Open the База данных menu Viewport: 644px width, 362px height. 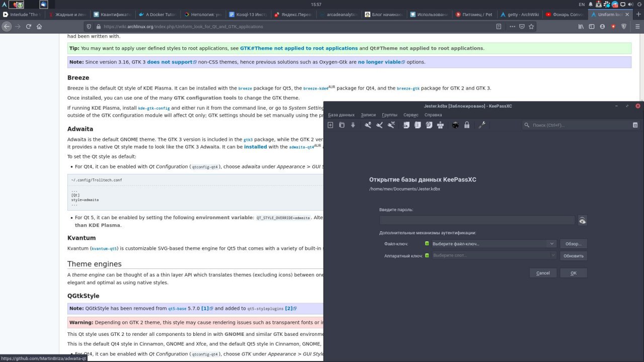[x=341, y=115]
